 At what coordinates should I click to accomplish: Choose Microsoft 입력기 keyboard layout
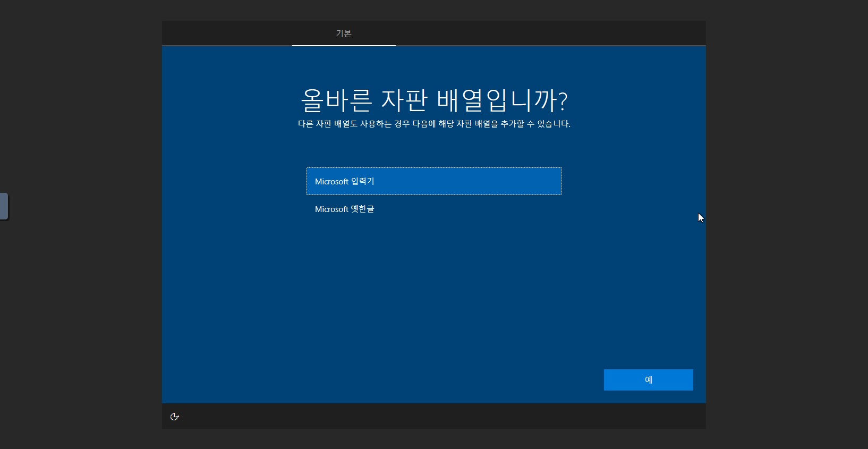point(433,181)
